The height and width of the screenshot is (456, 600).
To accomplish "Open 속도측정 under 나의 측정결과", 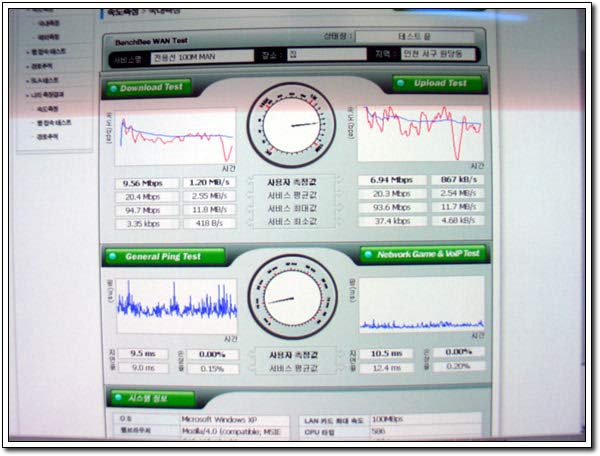I will click(x=47, y=109).
